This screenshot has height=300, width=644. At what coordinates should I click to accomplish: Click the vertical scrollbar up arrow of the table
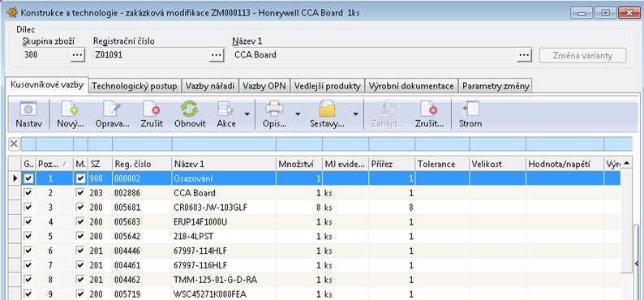(626, 163)
